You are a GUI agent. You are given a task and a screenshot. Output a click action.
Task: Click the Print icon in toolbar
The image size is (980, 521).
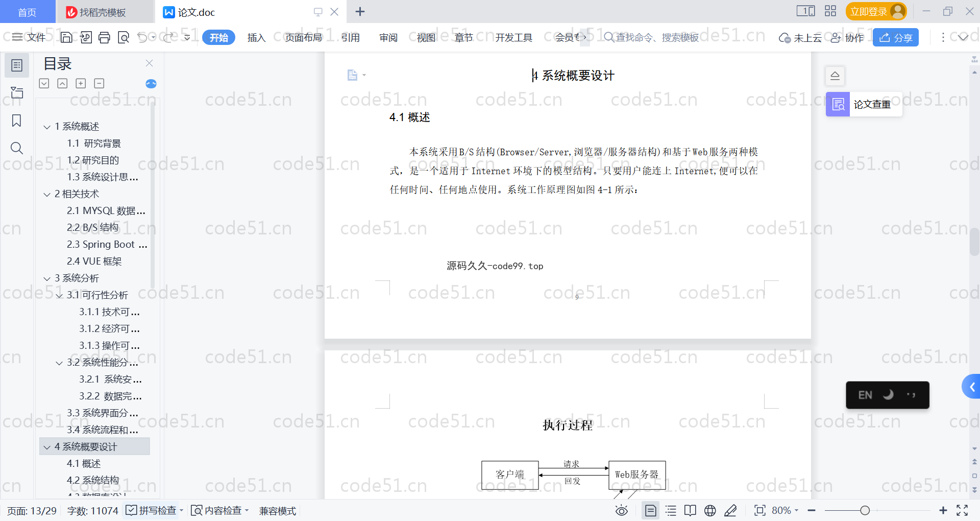click(x=104, y=37)
